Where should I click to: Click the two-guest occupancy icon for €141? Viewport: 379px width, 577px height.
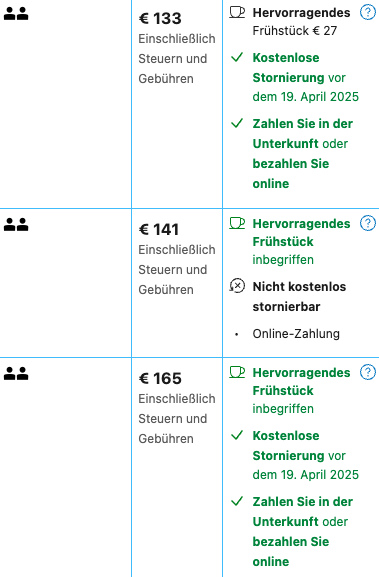click(16, 225)
